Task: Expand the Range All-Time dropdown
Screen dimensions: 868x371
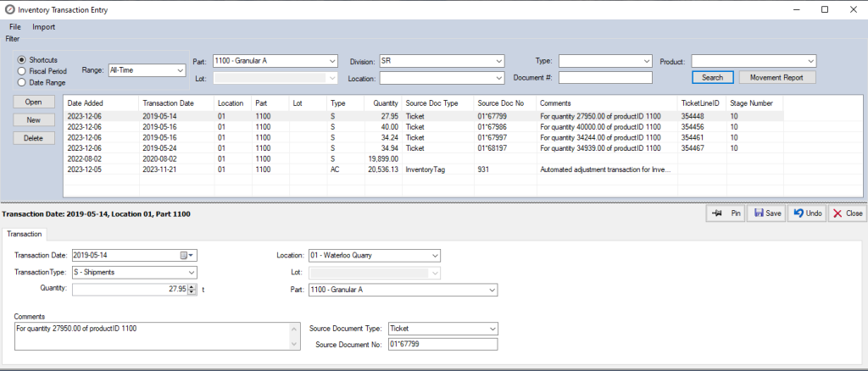Action: 180,71
